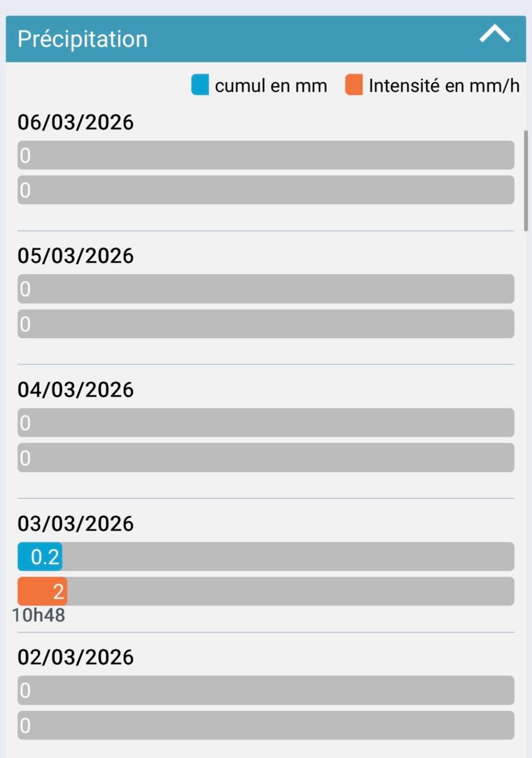Viewport: 532px width, 758px height.
Task: Click the 06/03/2026 intensity bar
Action: tap(265, 190)
